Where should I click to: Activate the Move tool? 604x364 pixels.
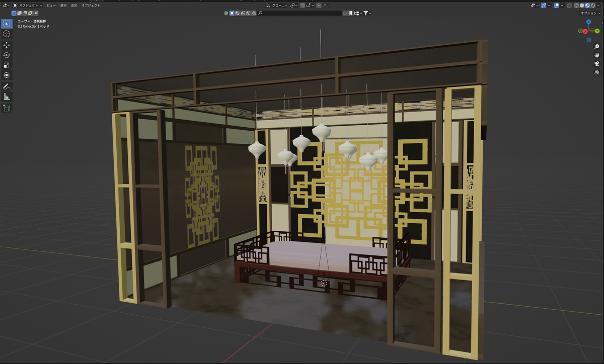(x=7, y=45)
